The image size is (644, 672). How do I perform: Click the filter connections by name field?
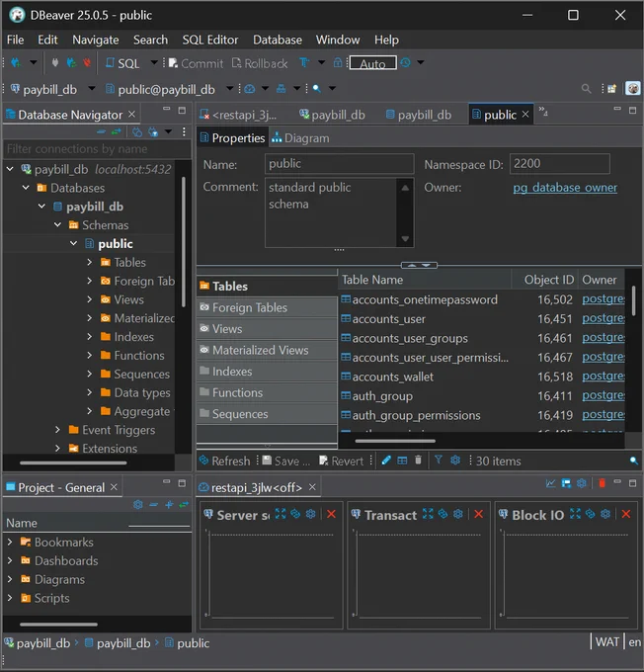pyautogui.click(x=97, y=148)
